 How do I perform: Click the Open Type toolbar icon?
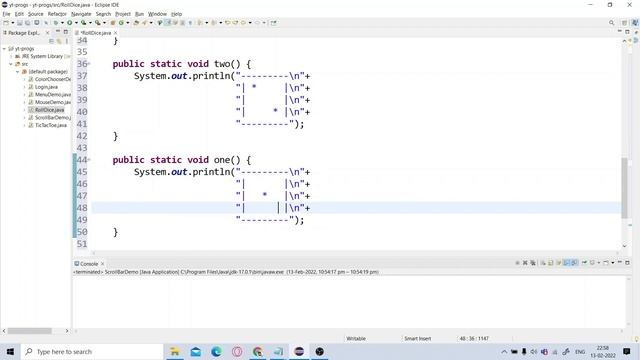click(136, 23)
